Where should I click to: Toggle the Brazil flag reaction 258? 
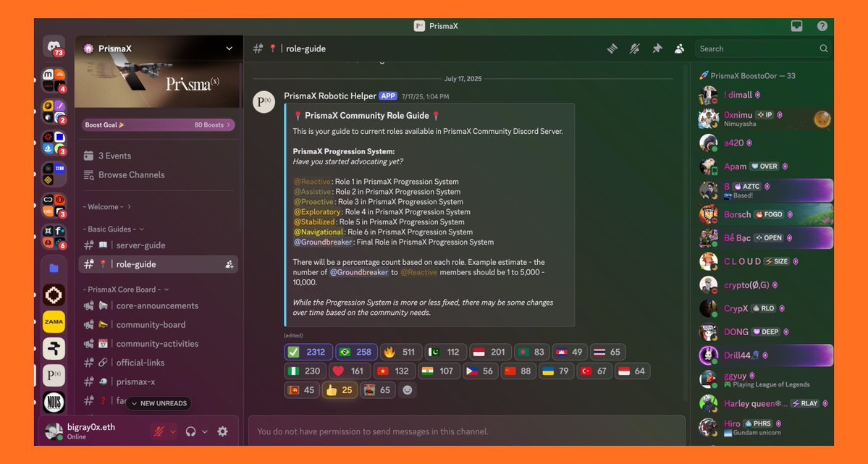click(x=356, y=352)
